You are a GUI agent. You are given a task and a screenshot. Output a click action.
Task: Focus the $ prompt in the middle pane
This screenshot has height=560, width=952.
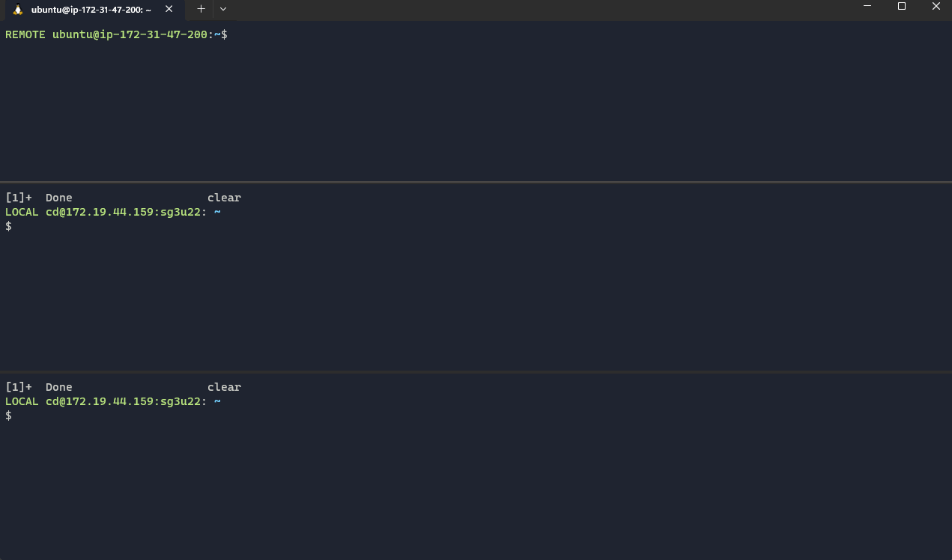point(9,226)
